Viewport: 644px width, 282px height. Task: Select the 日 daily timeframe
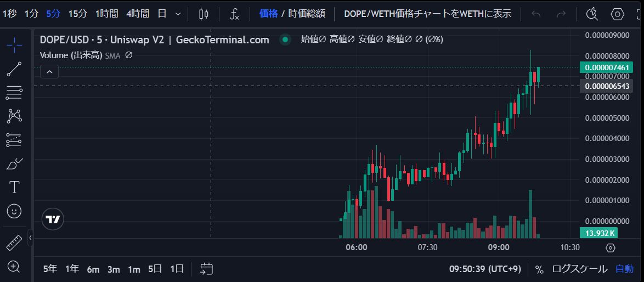162,14
